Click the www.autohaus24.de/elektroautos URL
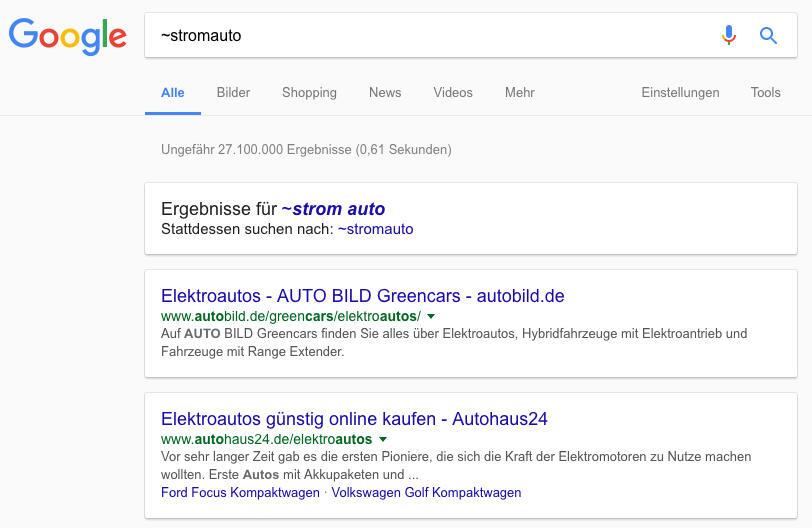This screenshot has height=528, width=812. (266, 439)
